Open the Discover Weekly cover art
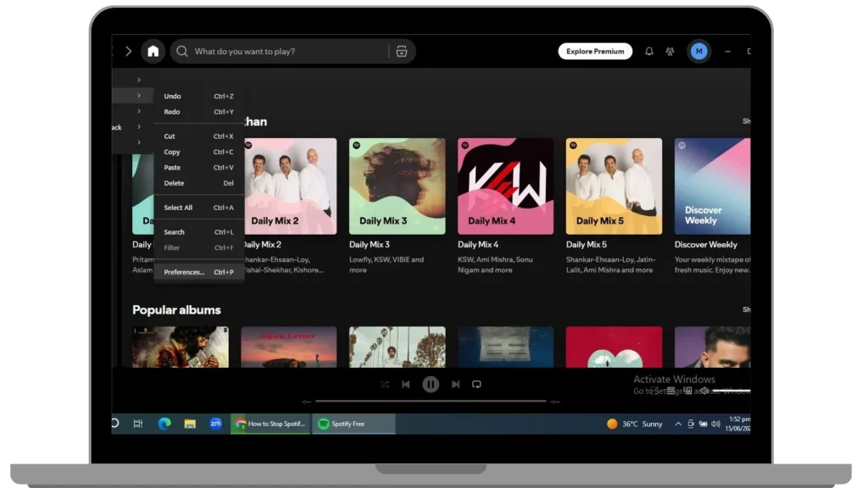 [712, 186]
